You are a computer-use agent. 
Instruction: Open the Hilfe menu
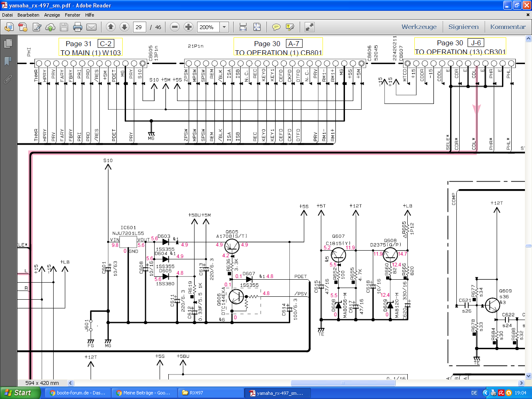tap(90, 15)
